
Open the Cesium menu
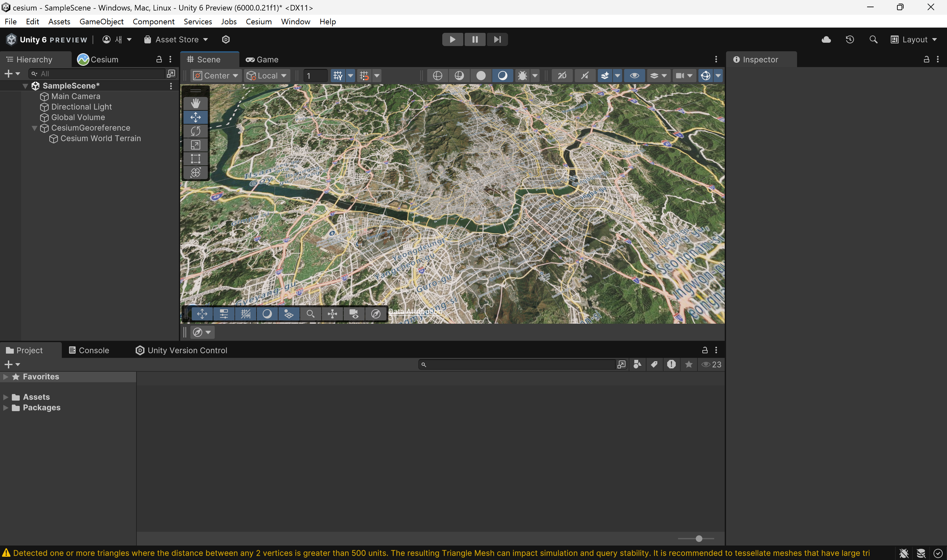[259, 21]
